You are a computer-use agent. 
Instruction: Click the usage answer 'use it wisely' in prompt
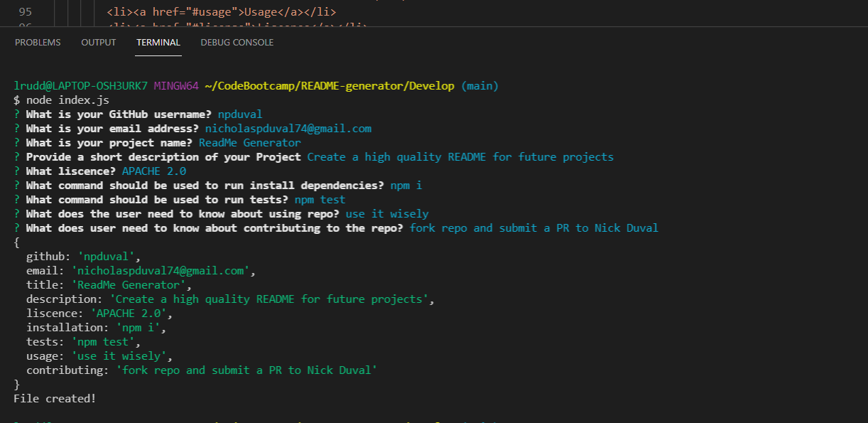click(387, 214)
